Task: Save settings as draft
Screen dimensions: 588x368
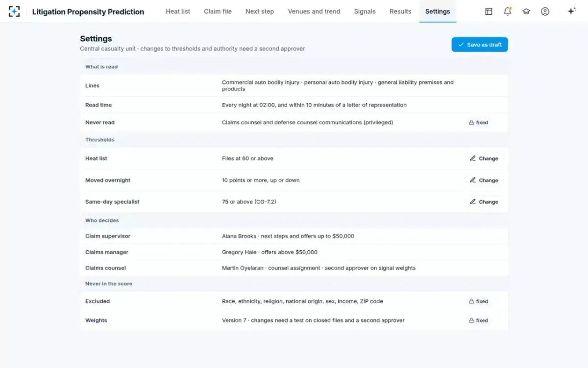Action: (x=480, y=45)
